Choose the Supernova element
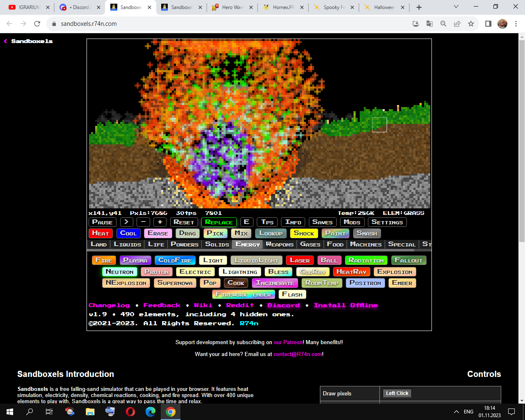The height and width of the screenshot is (420, 525). click(175, 283)
